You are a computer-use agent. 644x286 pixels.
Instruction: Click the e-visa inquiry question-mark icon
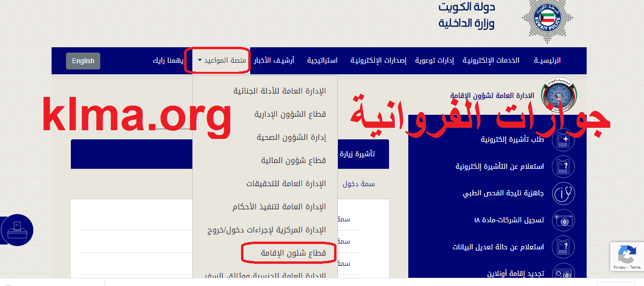(563, 167)
